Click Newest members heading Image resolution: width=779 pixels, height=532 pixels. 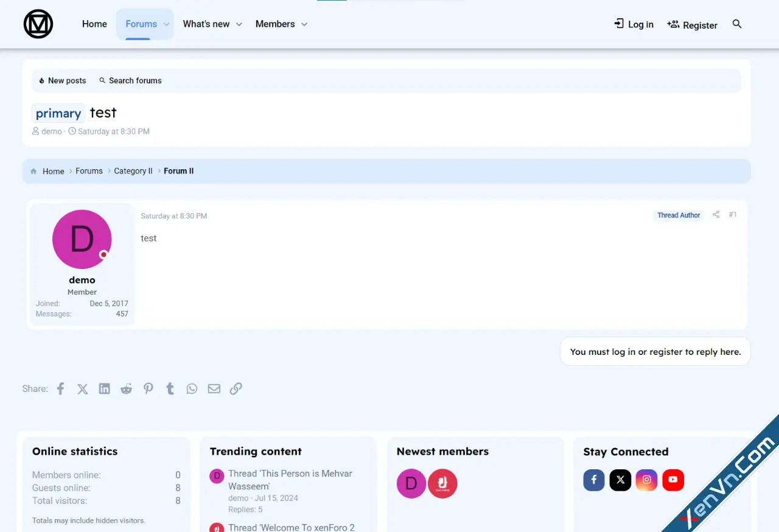[x=442, y=451]
